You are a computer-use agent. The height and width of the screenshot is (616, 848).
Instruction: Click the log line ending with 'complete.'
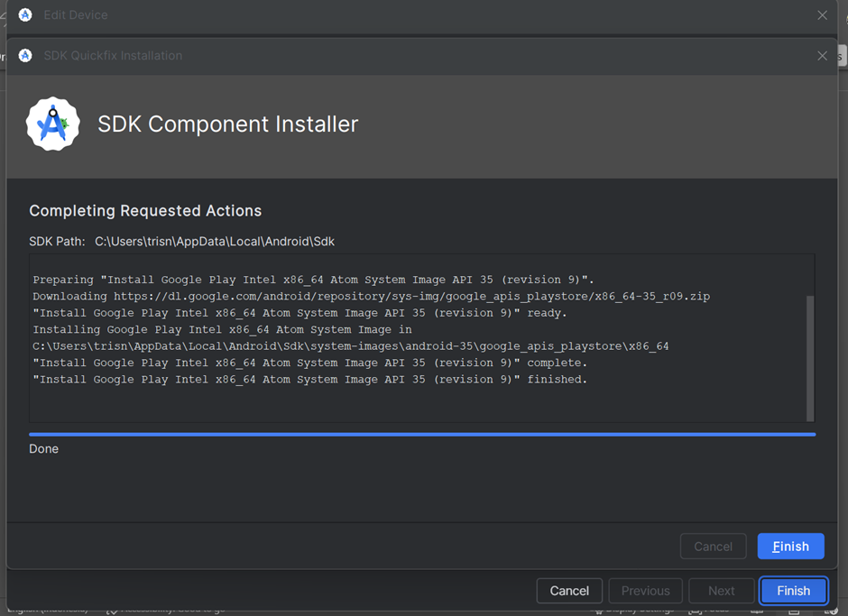click(x=310, y=363)
